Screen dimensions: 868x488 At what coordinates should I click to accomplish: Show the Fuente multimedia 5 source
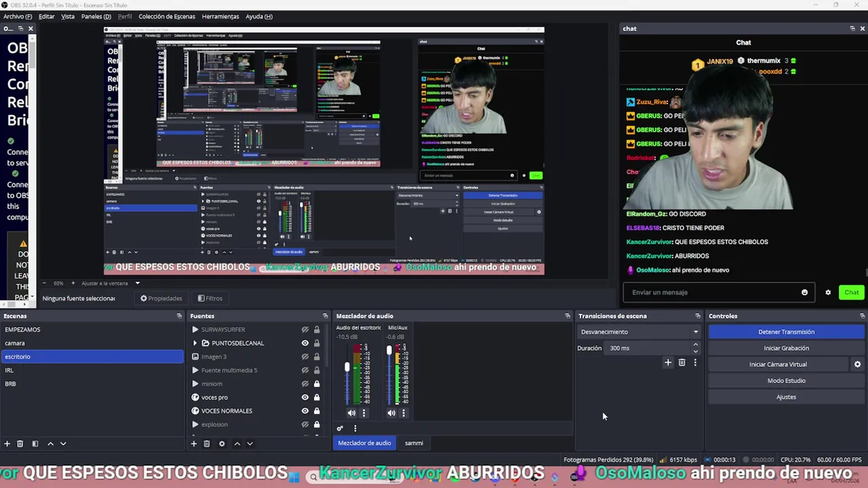pos(305,370)
